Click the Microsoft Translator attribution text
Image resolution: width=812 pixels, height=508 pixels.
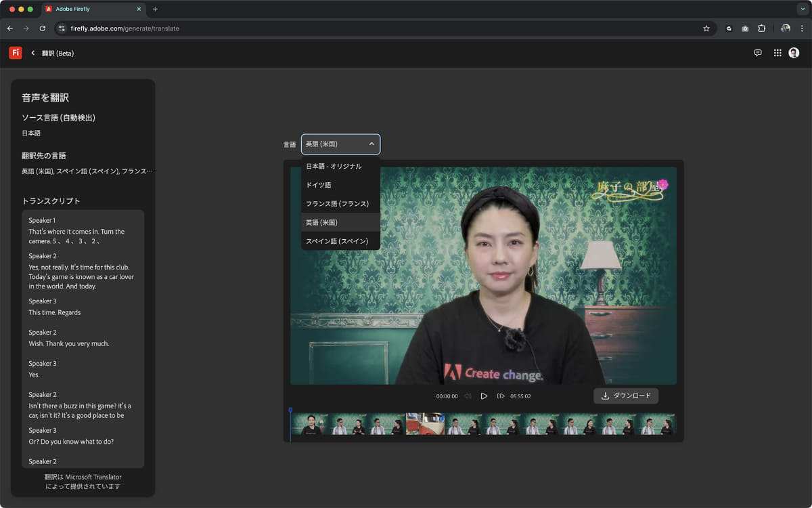point(83,482)
